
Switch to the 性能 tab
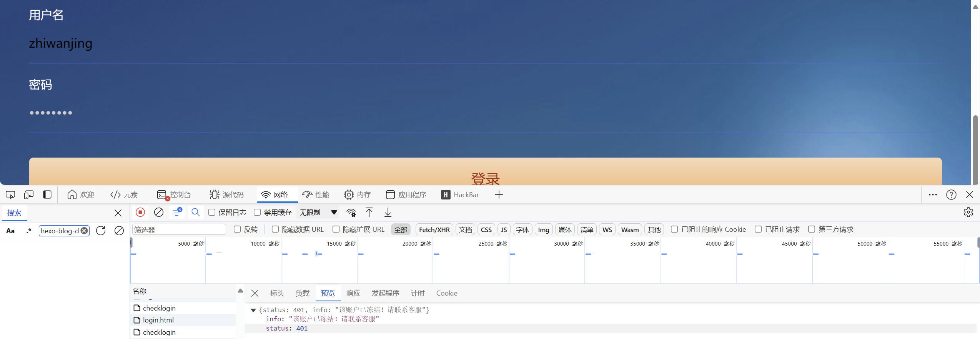coord(316,195)
